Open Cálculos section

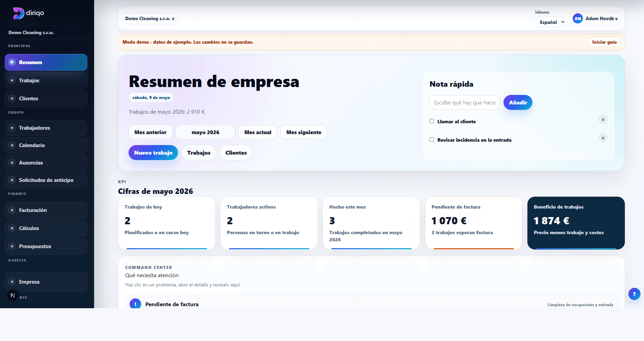point(46,228)
